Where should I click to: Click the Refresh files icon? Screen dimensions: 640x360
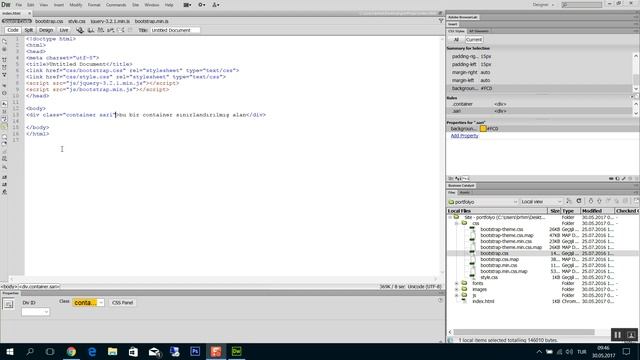(x=579, y=201)
